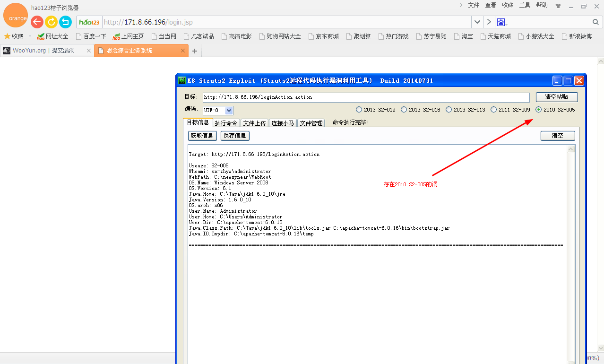Click the orange browser logo
604x364 pixels.
coord(16,15)
